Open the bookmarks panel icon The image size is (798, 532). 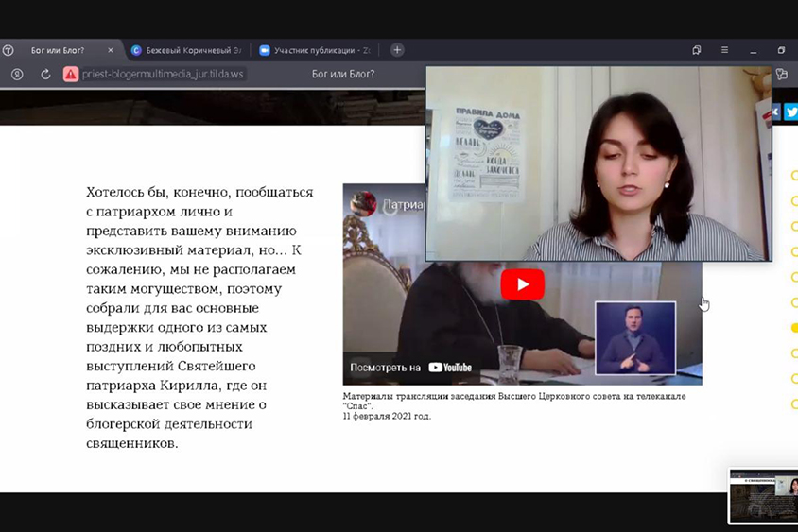tap(697, 50)
